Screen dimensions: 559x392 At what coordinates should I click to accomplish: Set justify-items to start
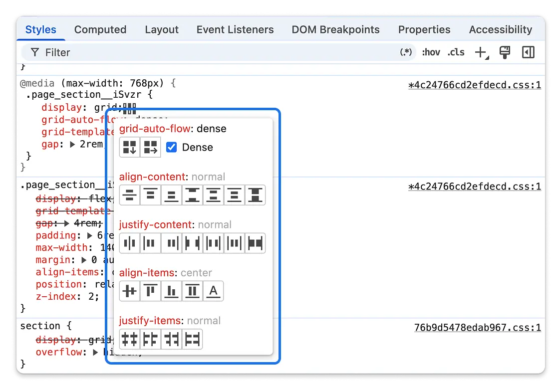pos(150,339)
